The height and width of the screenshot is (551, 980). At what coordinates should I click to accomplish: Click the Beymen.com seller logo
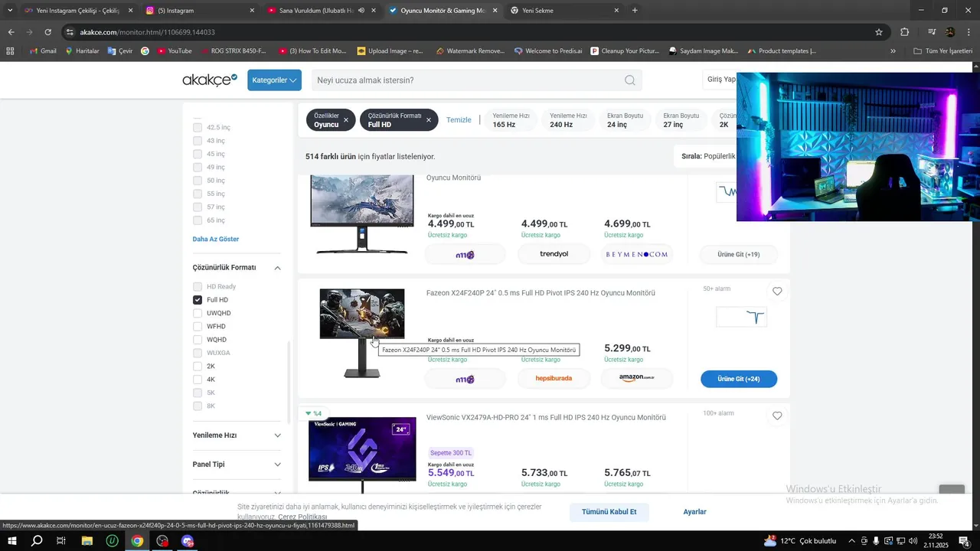point(637,254)
